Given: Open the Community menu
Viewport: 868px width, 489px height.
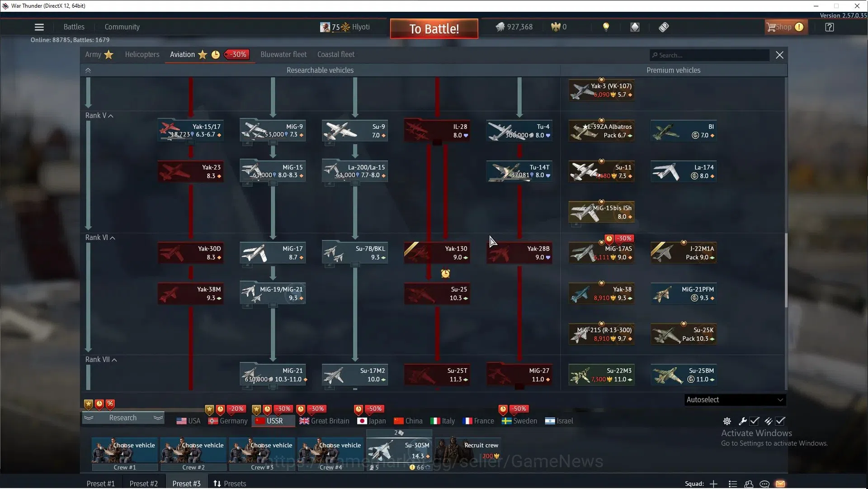Looking at the screenshot, I should [x=122, y=27].
